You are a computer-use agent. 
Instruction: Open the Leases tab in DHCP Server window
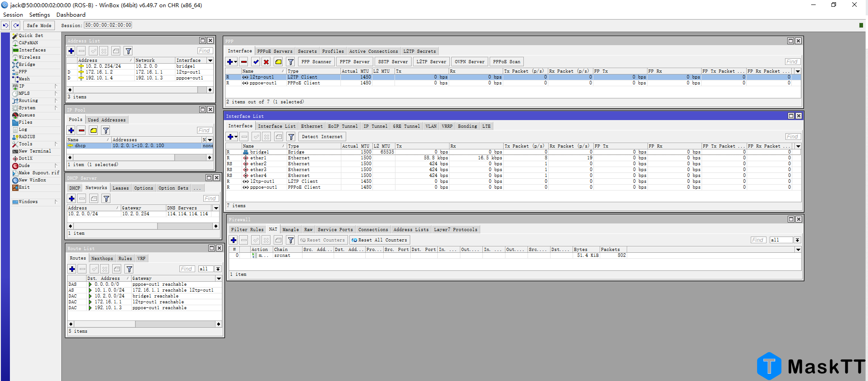click(x=120, y=188)
